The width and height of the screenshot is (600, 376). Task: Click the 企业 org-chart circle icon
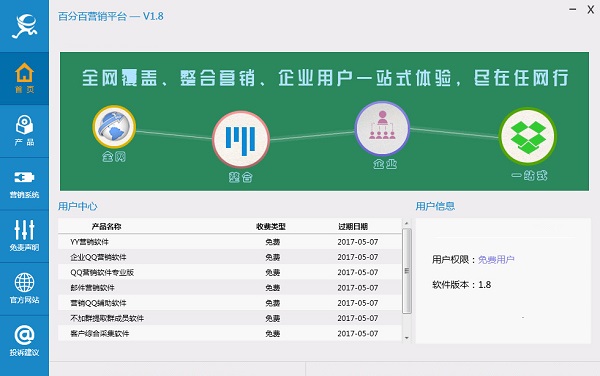382,129
